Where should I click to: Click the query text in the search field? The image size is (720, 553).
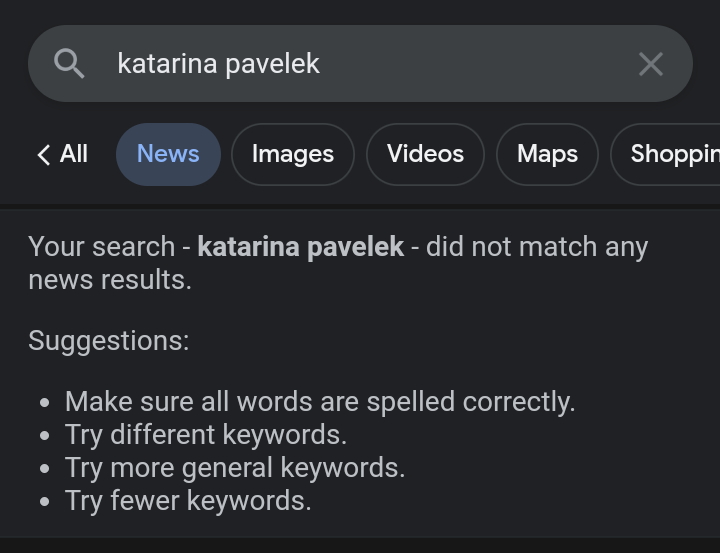point(218,64)
